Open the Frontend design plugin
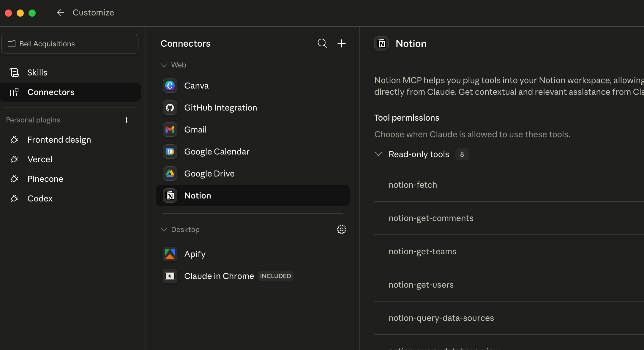 click(70, 140)
